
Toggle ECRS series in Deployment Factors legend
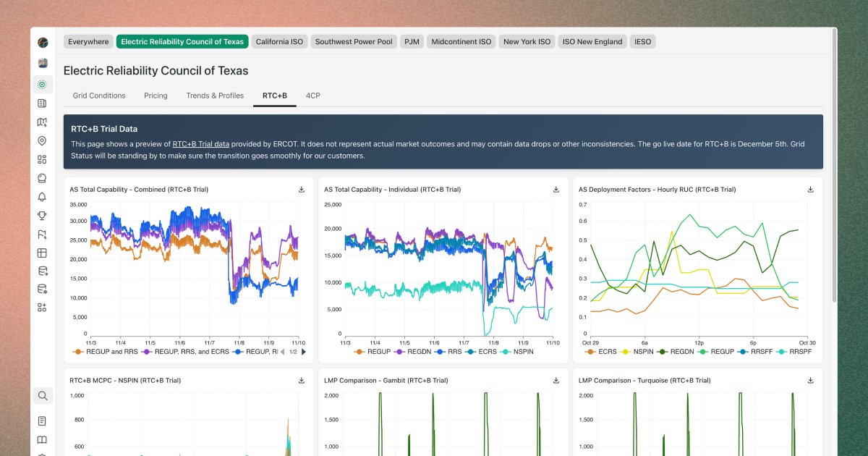(602, 352)
